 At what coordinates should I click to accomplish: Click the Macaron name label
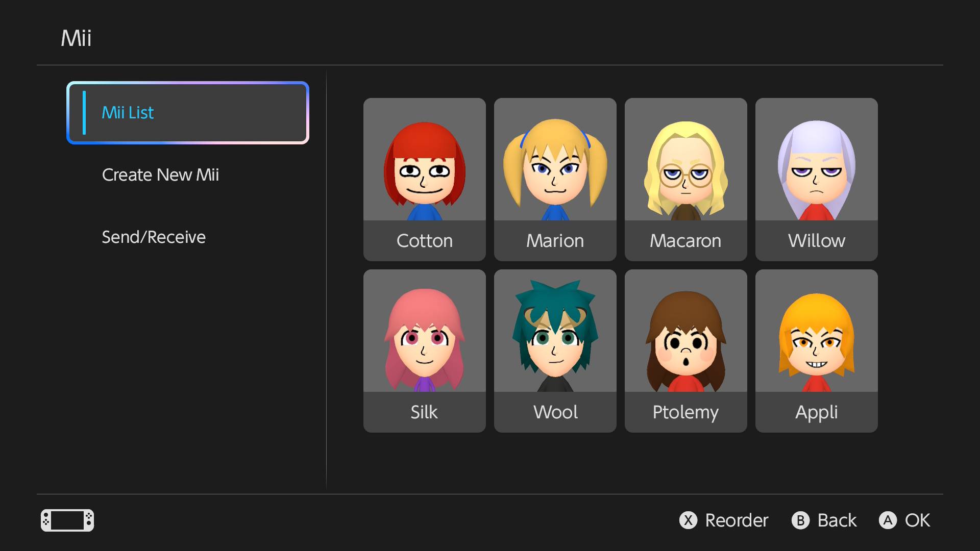(685, 241)
